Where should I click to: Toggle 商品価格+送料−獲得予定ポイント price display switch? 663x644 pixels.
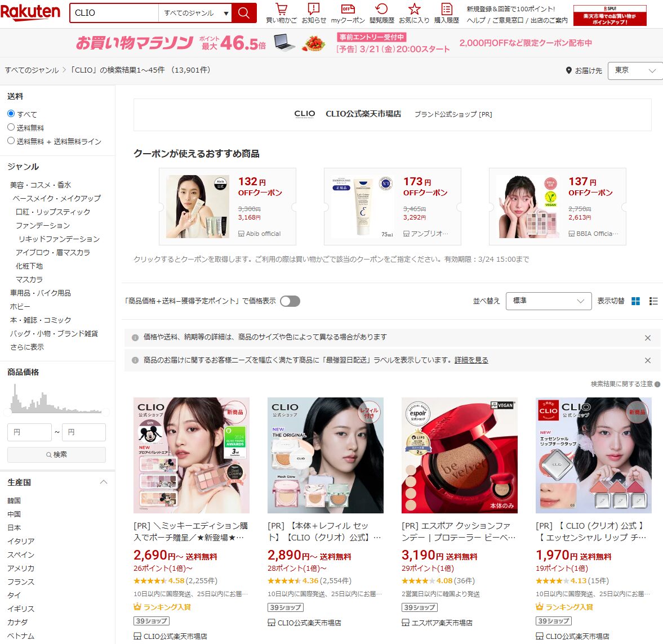tap(290, 301)
